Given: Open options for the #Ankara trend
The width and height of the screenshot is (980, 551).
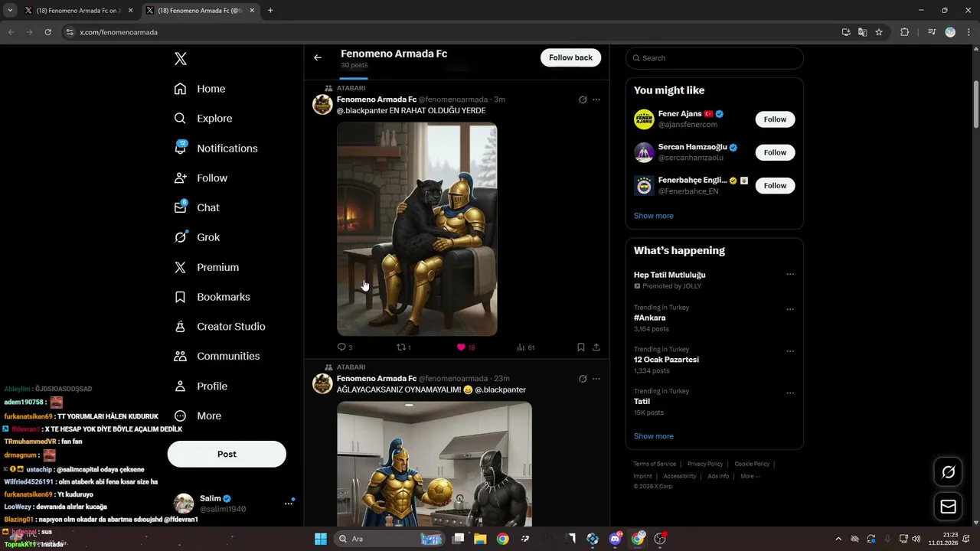Looking at the screenshot, I should point(790,310).
